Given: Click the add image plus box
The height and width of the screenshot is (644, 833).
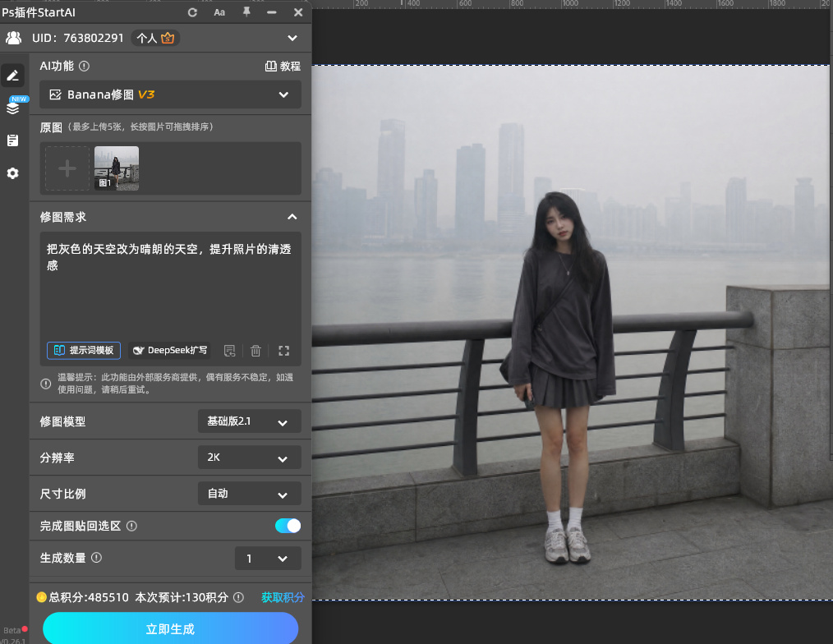Looking at the screenshot, I should point(67,168).
